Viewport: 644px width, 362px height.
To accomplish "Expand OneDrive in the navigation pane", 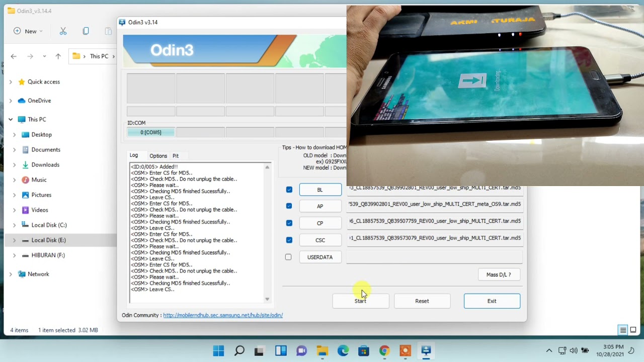I will 11,101.
